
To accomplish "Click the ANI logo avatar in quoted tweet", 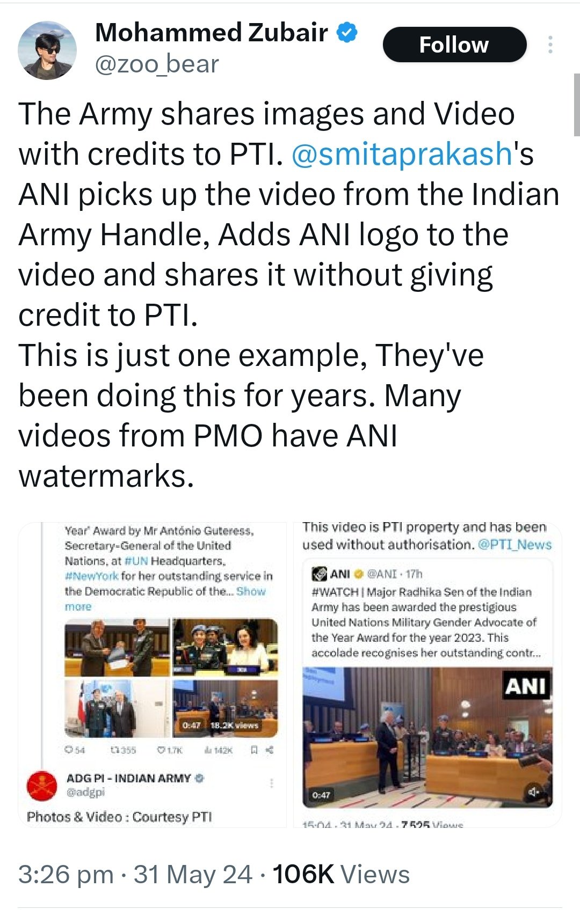I will 320,574.
